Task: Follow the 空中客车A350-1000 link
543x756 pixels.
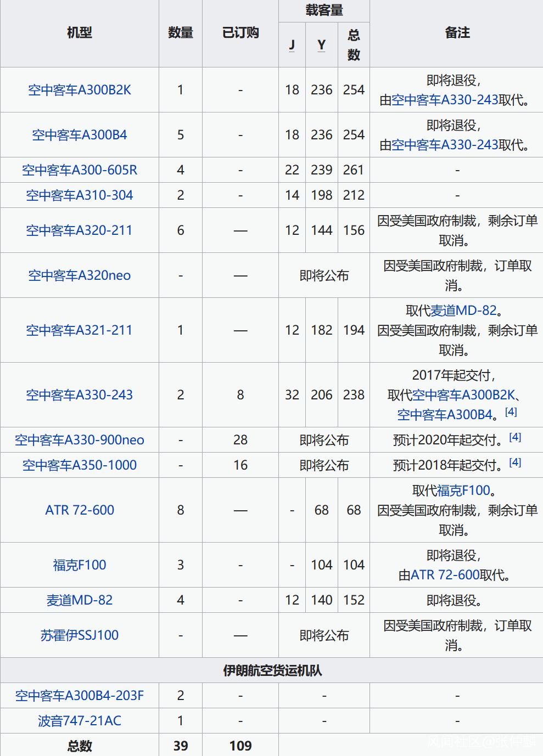Action: pyautogui.click(x=80, y=465)
